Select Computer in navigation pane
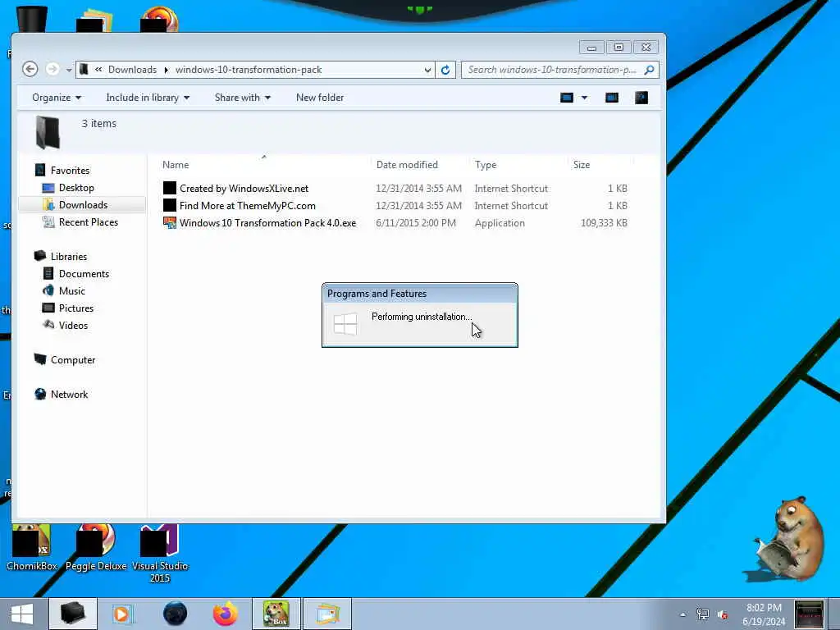Viewport: 840px width, 630px height. (x=73, y=360)
